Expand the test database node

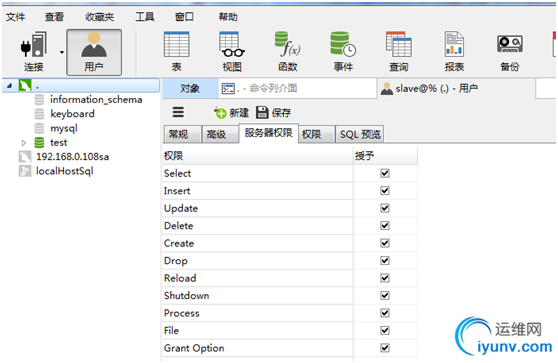24,143
